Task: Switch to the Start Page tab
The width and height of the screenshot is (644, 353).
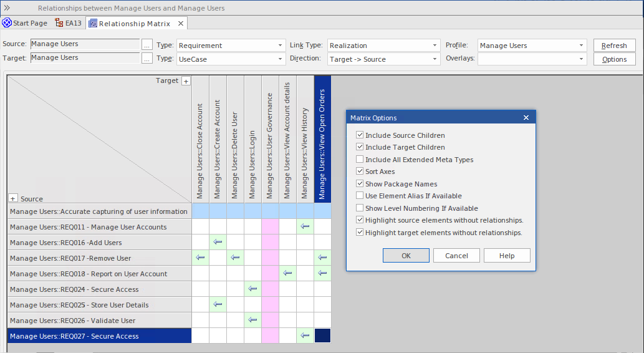Action: coord(25,23)
